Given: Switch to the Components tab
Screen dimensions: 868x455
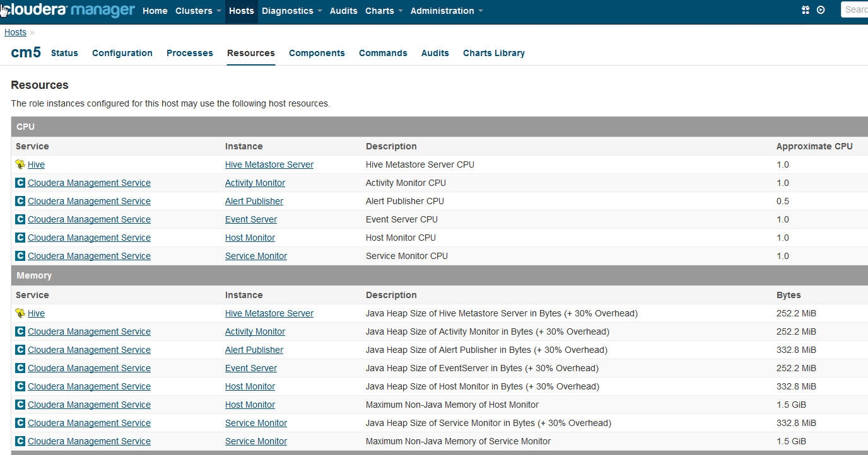Looking at the screenshot, I should click(x=317, y=53).
